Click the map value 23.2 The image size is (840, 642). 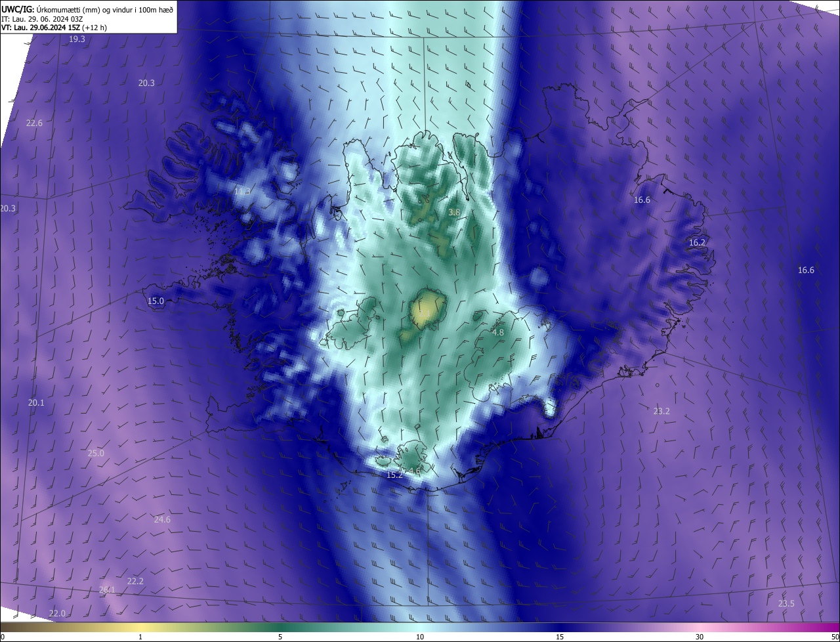[661, 412]
